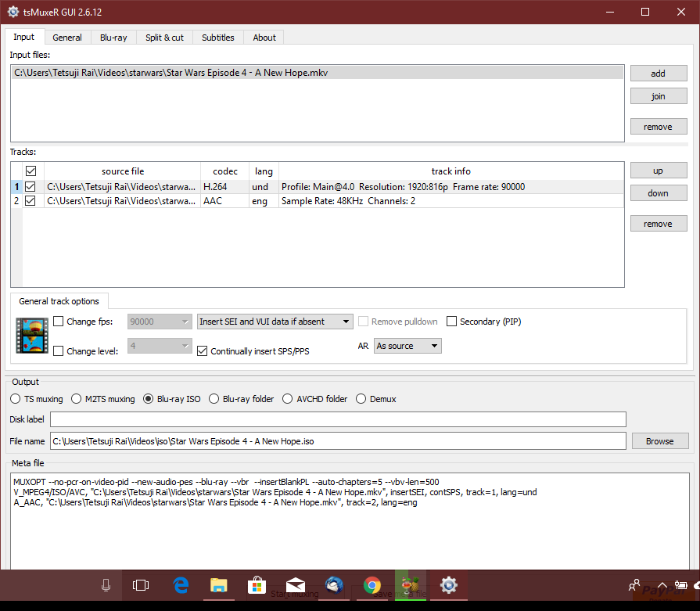The height and width of the screenshot is (611, 700).
Task: Switch to the General tab
Action: [x=67, y=38]
